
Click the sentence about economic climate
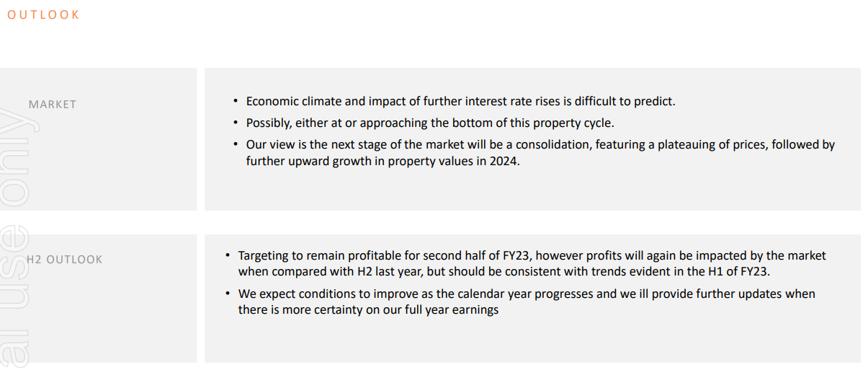point(460,102)
